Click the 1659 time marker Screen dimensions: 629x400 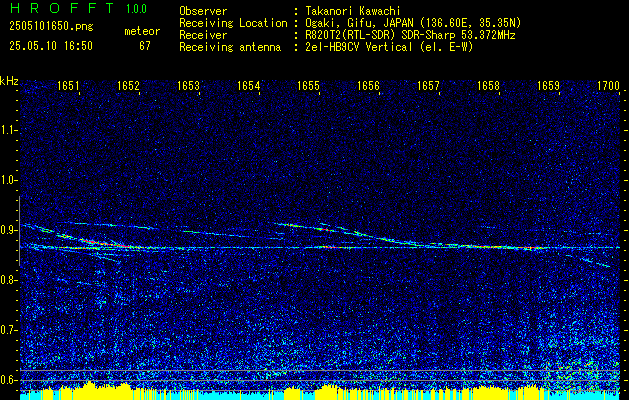(549, 85)
